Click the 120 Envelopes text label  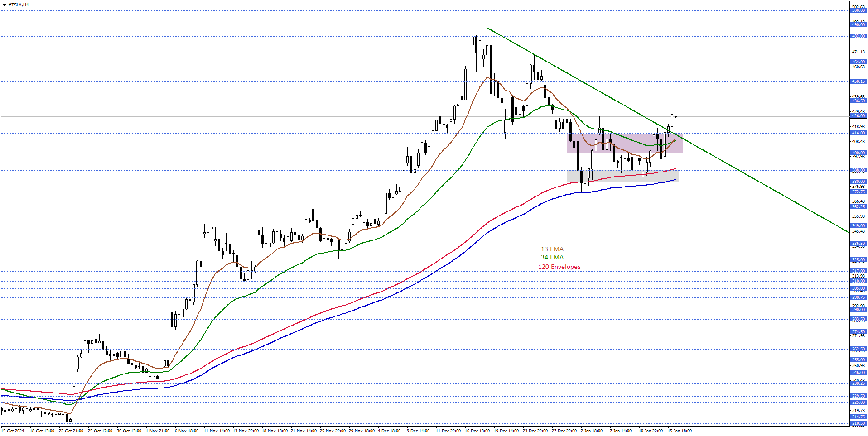tap(559, 267)
